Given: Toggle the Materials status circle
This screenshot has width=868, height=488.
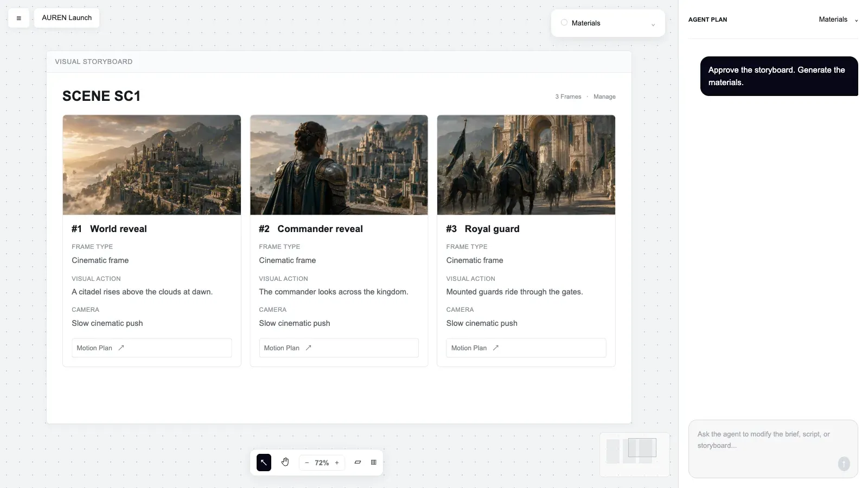Looking at the screenshot, I should tap(564, 23).
